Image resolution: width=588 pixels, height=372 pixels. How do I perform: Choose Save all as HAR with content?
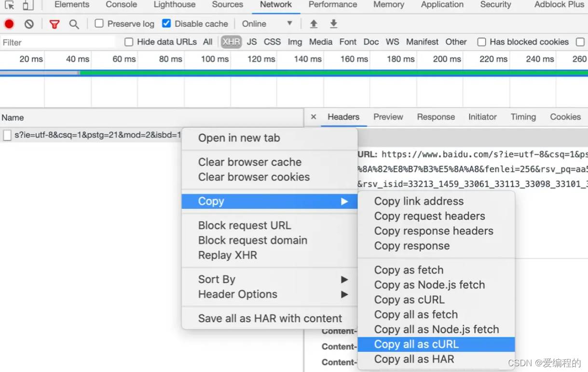click(270, 318)
